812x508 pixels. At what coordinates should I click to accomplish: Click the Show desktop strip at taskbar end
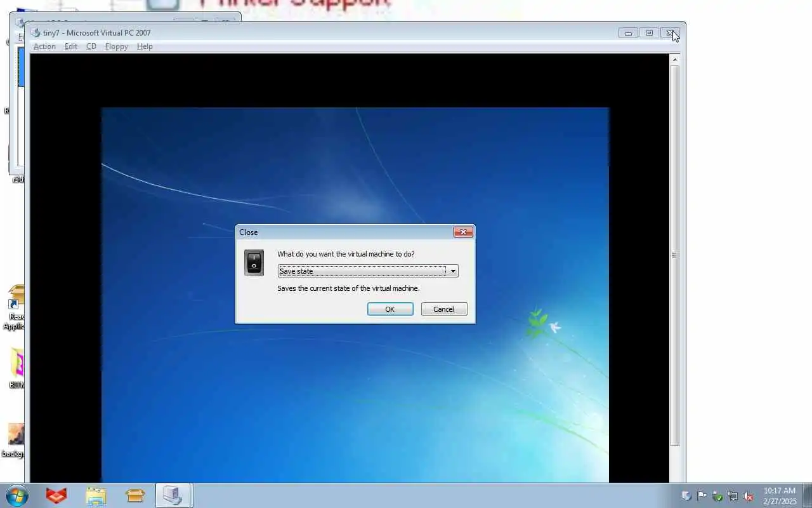(807, 495)
